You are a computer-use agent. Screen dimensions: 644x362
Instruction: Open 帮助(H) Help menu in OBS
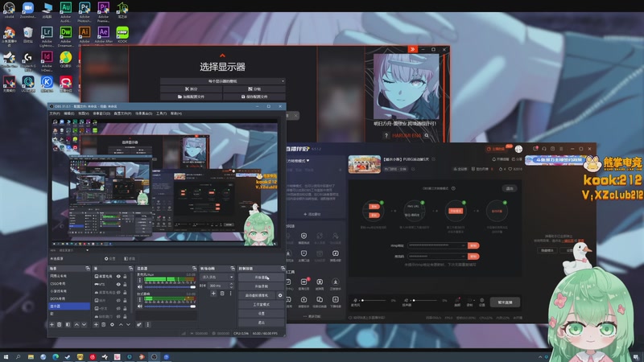click(176, 113)
